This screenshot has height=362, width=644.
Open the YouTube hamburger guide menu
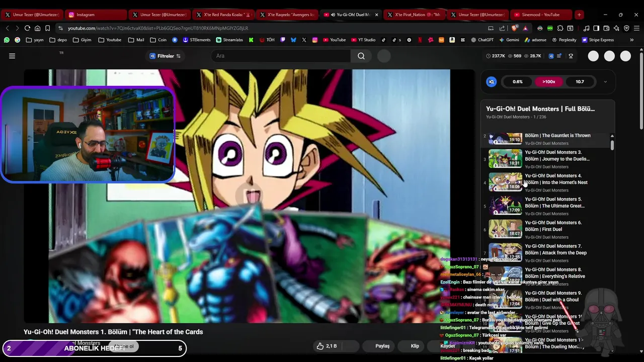(x=12, y=56)
